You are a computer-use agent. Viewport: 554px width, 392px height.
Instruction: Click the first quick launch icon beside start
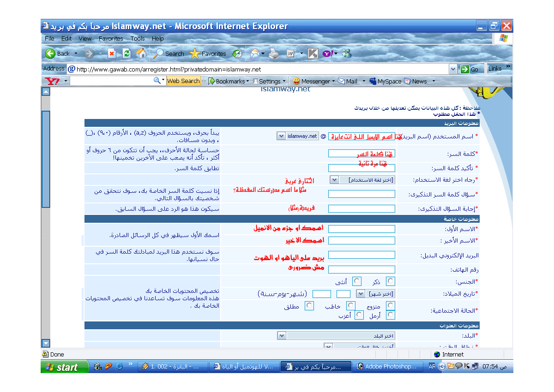coord(97,367)
